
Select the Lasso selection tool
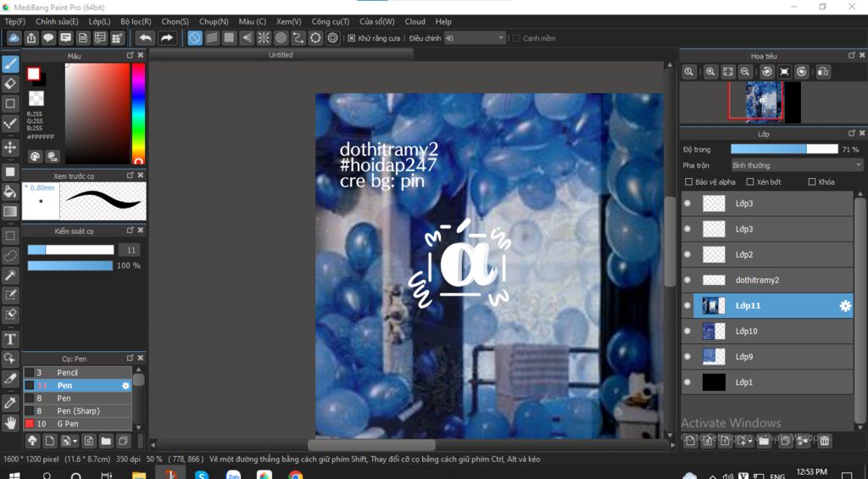[10, 255]
